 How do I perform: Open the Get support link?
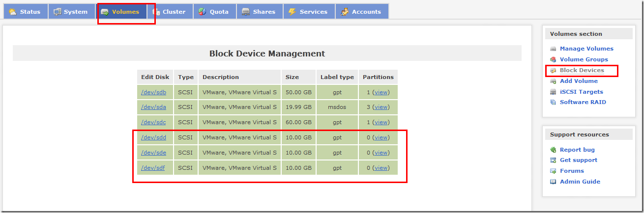(x=579, y=160)
